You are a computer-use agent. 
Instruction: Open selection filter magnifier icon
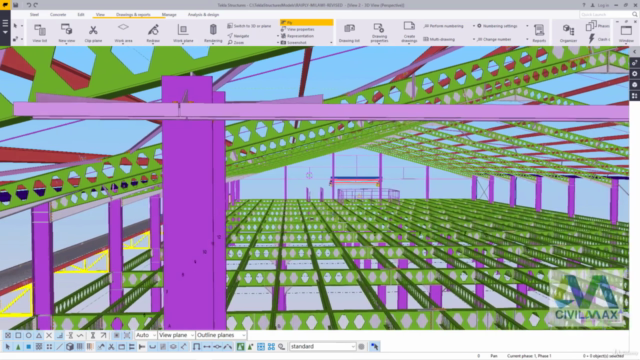282,347
